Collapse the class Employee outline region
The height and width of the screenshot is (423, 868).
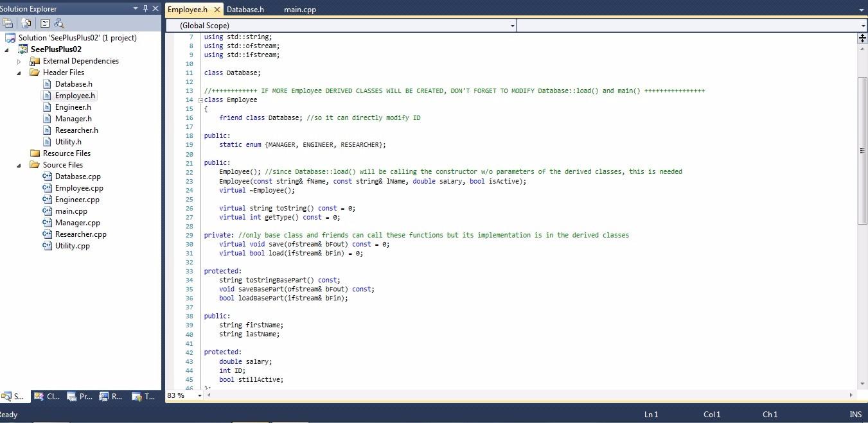[200, 100]
